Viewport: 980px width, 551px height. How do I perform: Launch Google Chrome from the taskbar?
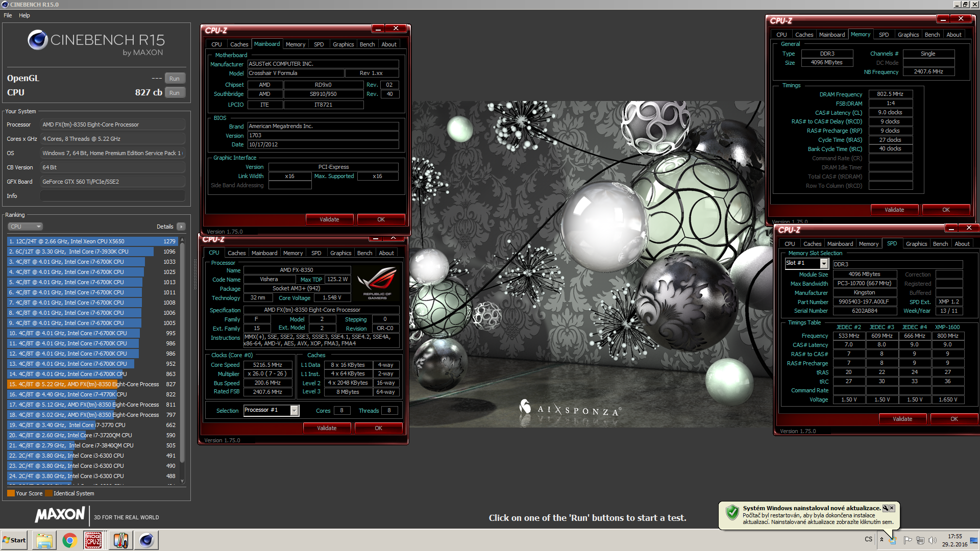click(x=70, y=540)
